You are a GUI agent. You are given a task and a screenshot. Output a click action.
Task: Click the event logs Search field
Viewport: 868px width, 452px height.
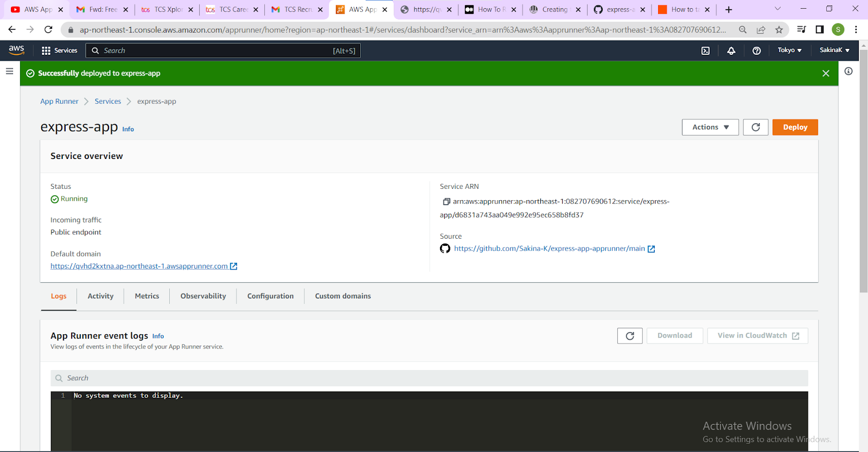click(429, 378)
